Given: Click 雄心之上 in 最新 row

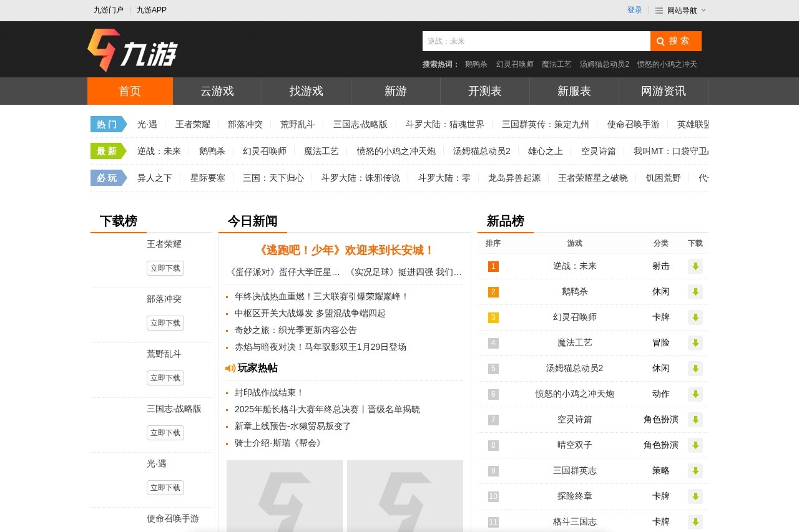Looking at the screenshot, I should tap(546, 151).
